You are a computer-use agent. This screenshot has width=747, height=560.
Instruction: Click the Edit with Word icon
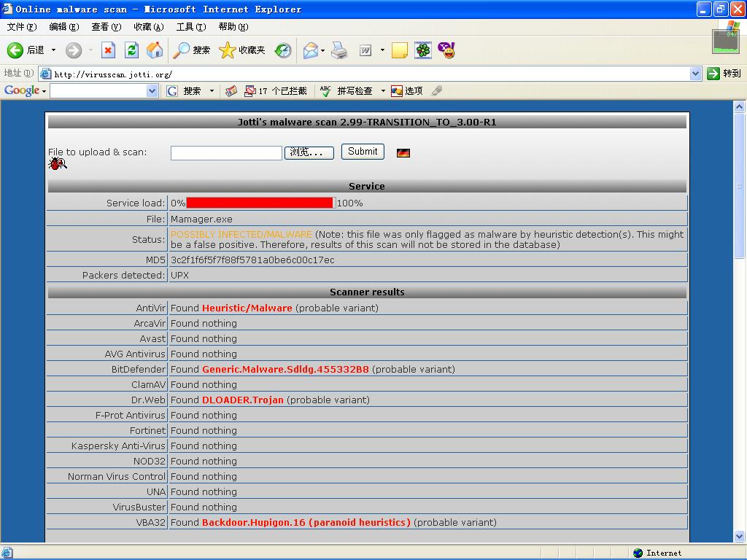click(x=365, y=50)
